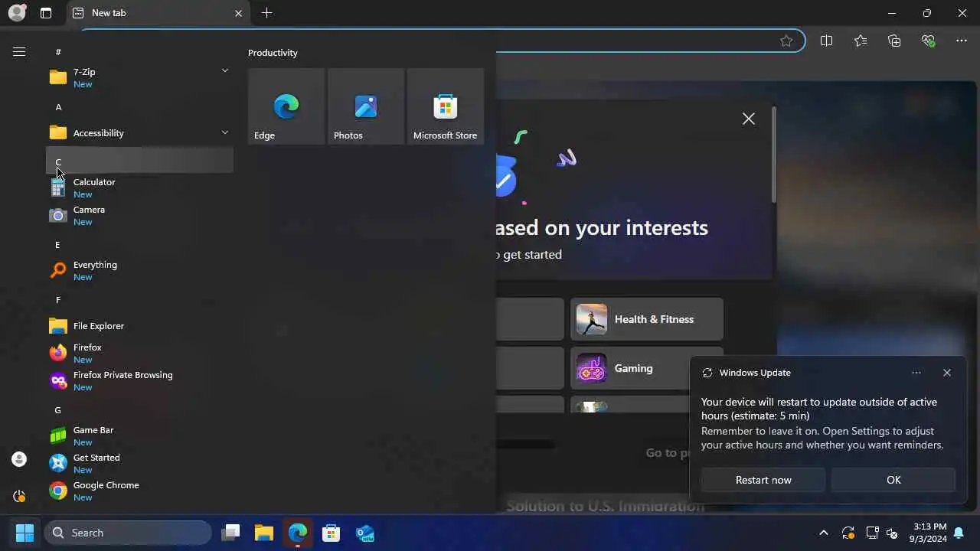Viewport: 980px width, 551px height.
Task: Open Edge Settings and more menu
Action: coord(962,41)
